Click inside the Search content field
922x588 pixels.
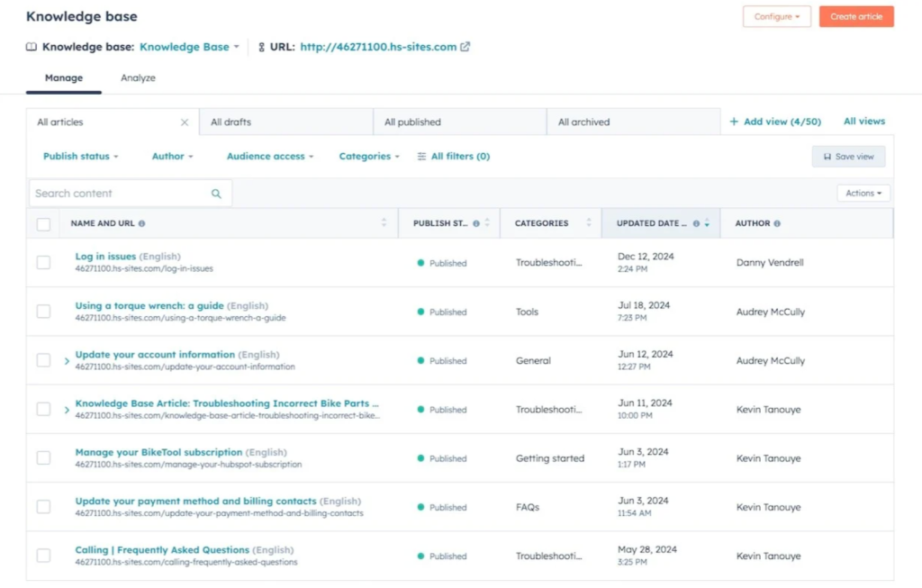[x=117, y=193]
